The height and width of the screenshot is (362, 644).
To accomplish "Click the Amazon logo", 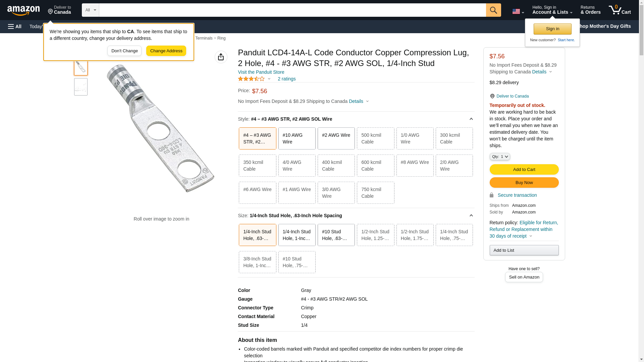I will click(x=23, y=10).
